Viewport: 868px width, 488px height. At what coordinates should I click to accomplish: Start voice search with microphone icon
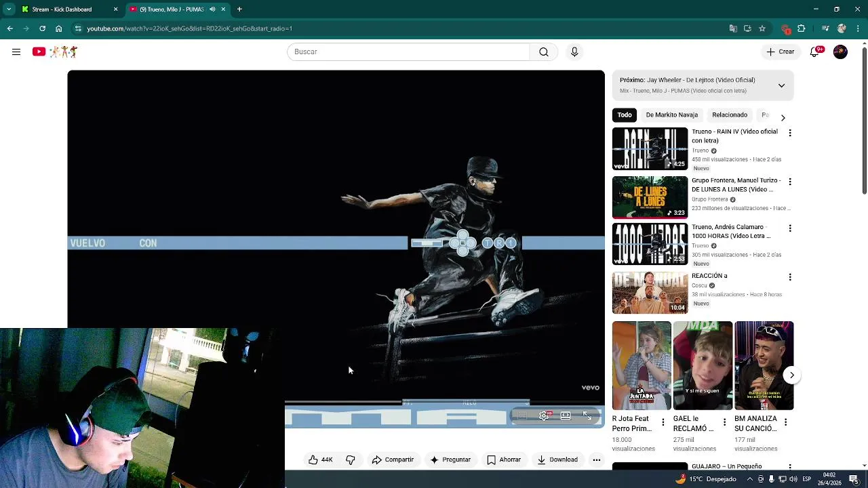pos(574,52)
